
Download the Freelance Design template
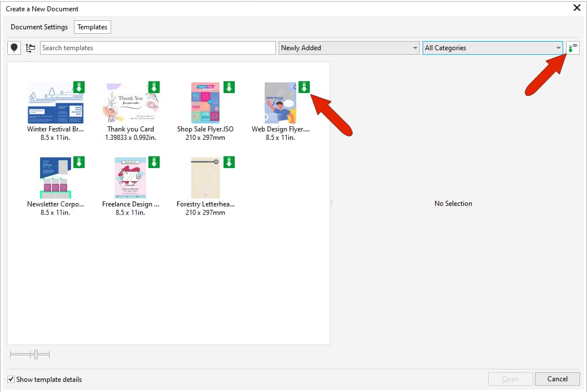point(153,162)
